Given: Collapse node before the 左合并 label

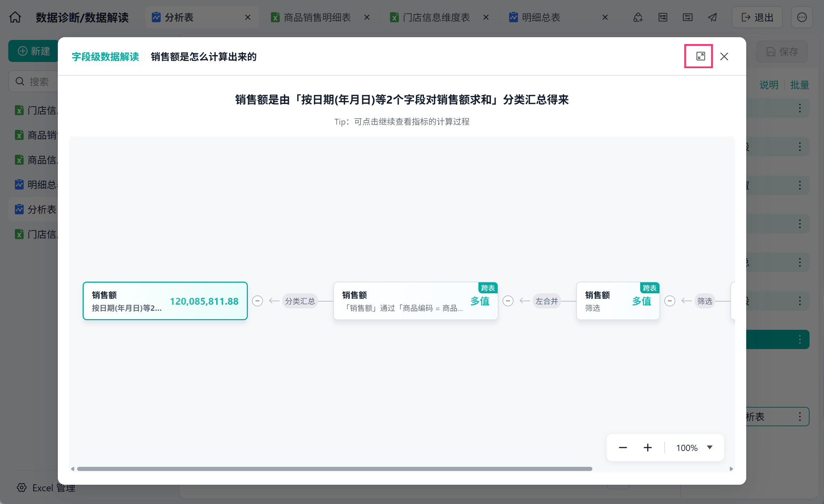Looking at the screenshot, I should (x=508, y=301).
